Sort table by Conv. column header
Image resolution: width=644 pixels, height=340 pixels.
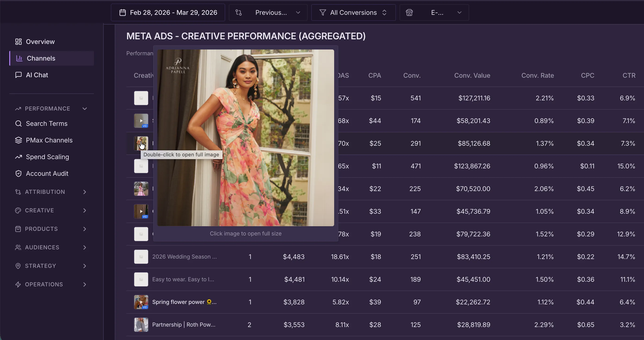click(412, 75)
